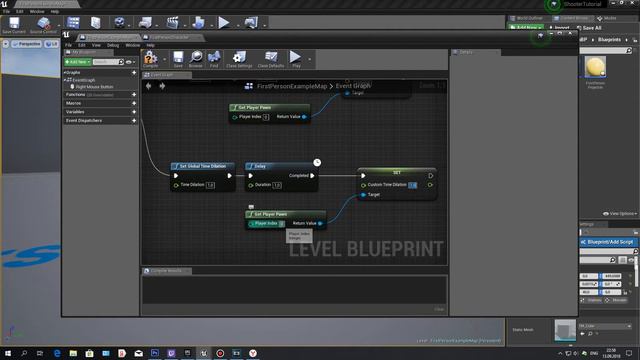Open Class Defaults in blueprint toolbar
The width and height of the screenshot is (640, 360).
271,59
